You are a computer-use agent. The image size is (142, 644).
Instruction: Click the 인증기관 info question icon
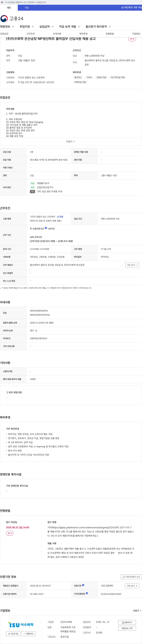point(83,585)
